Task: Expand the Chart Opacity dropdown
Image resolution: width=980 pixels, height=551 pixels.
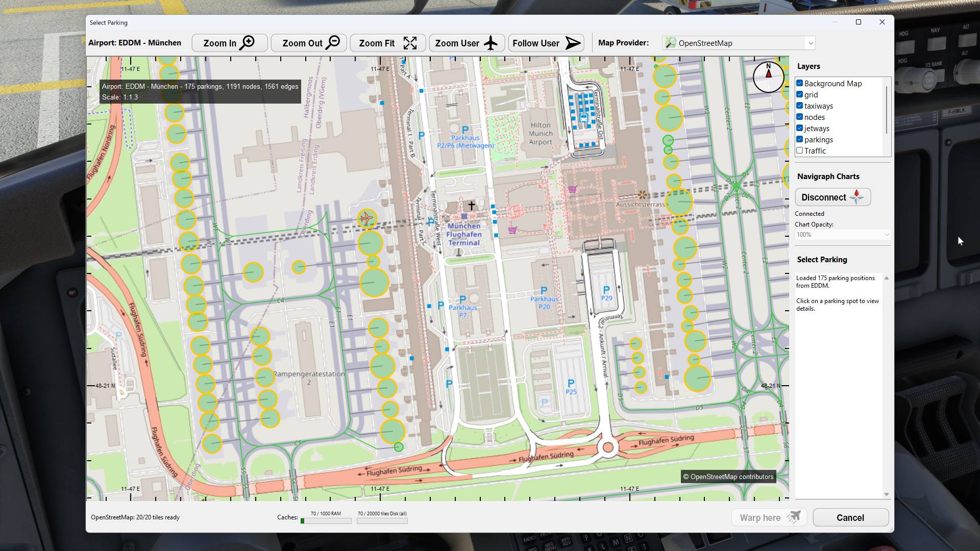Action: pyautogui.click(x=842, y=235)
